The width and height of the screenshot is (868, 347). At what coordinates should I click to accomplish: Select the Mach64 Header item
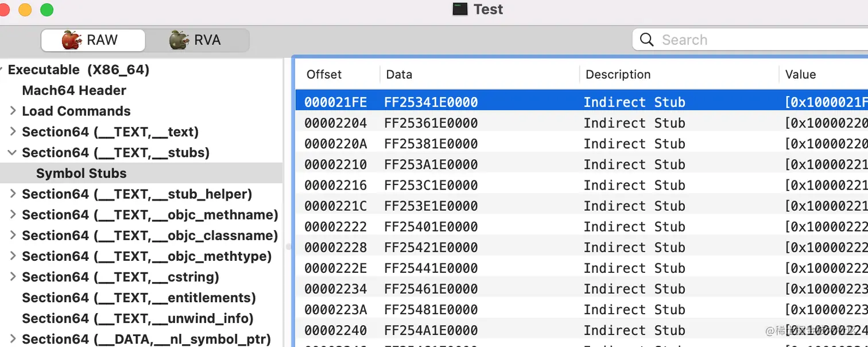click(74, 91)
